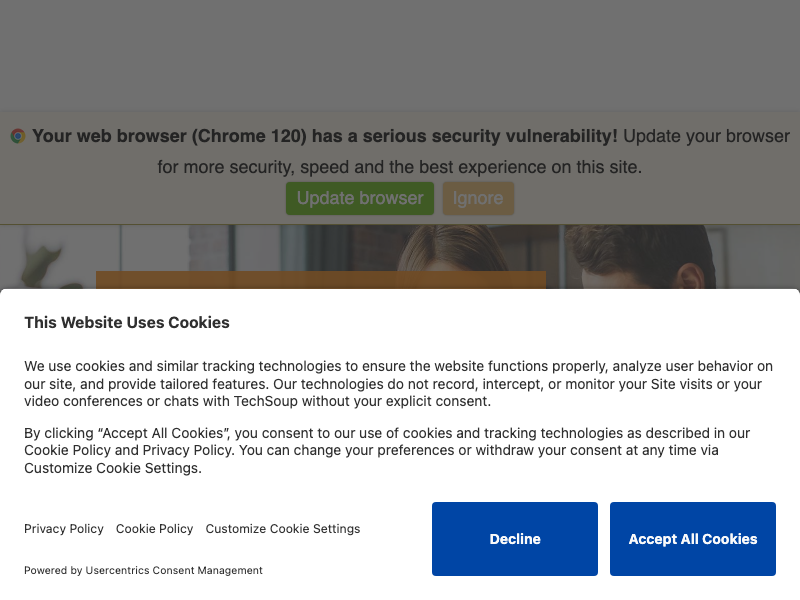Viewport: 800px width, 600px height.
Task: Open the Privacy Policy link
Action: click(x=64, y=529)
